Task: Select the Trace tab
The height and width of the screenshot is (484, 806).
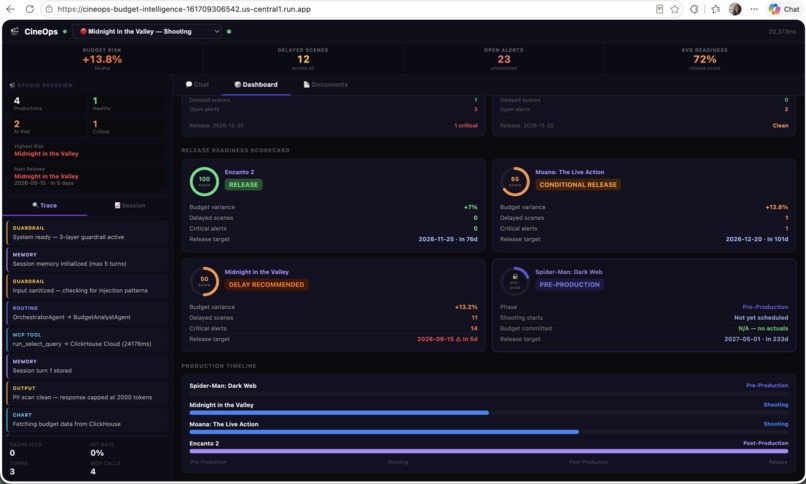Action: pos(45,206)
